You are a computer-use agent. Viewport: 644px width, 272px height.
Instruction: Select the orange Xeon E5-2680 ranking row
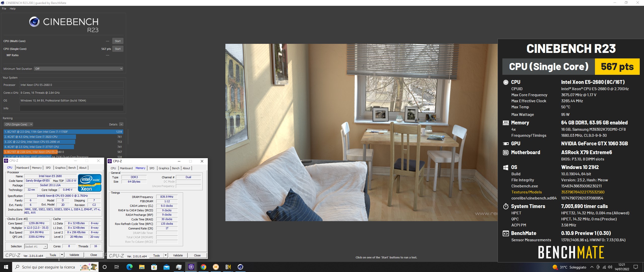pos(63,152)
